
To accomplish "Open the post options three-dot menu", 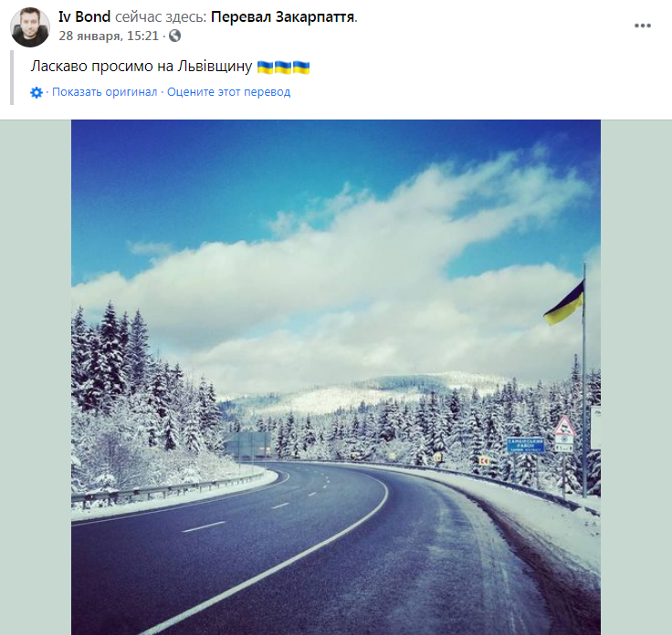I will click(x=643, y=26).
